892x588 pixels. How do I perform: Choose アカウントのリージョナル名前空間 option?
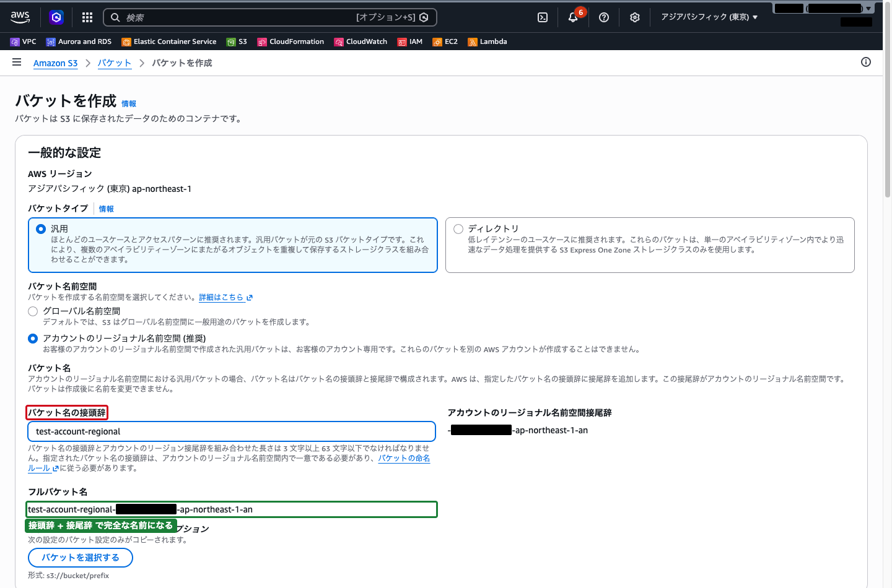coord(33,339)
